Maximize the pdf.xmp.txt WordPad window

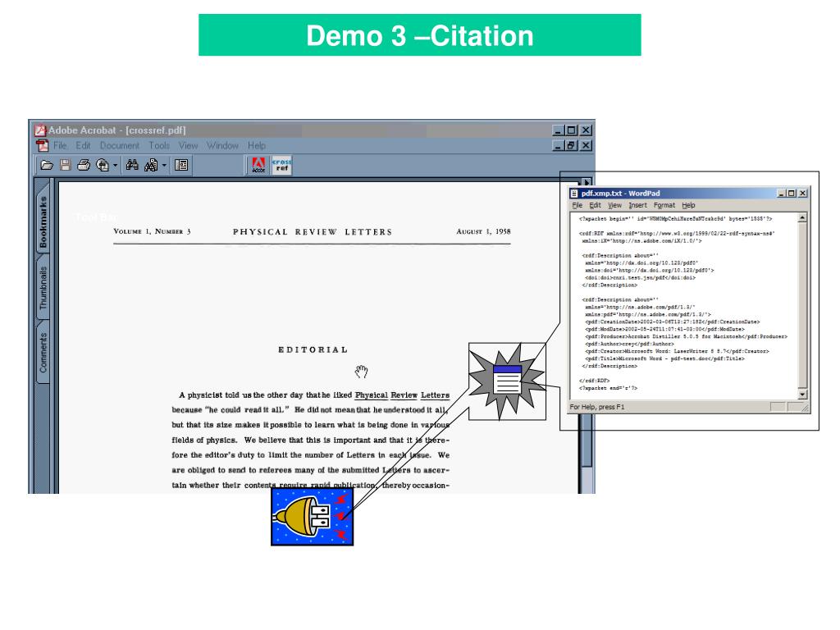791,194
